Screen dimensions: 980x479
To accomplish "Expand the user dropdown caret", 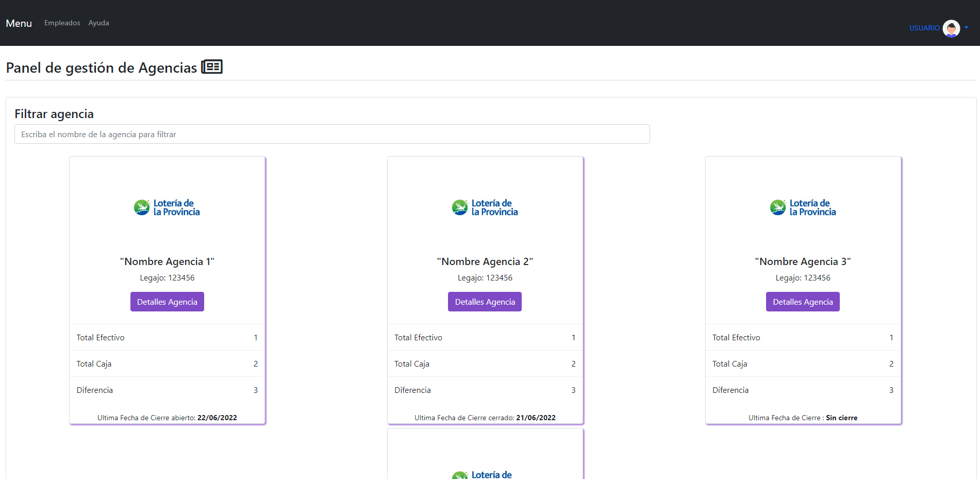I will click(966, 28).
